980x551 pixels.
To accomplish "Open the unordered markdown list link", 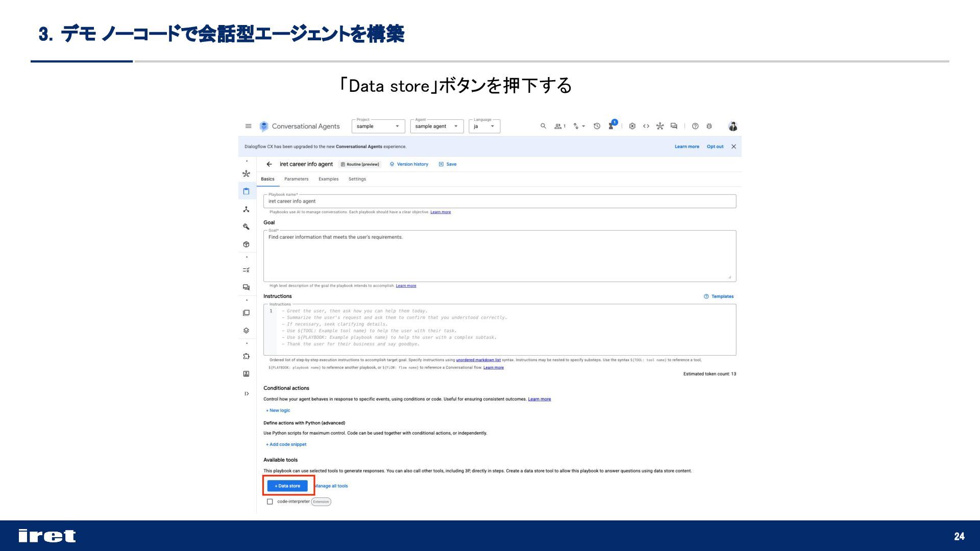I will pyautogui.click(x=478, y=360).
